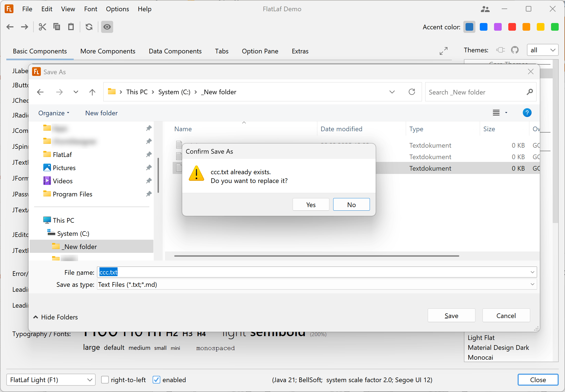Go back in the Save As dialog
This screenshot has width=565, height=392.
coord(40,92)
